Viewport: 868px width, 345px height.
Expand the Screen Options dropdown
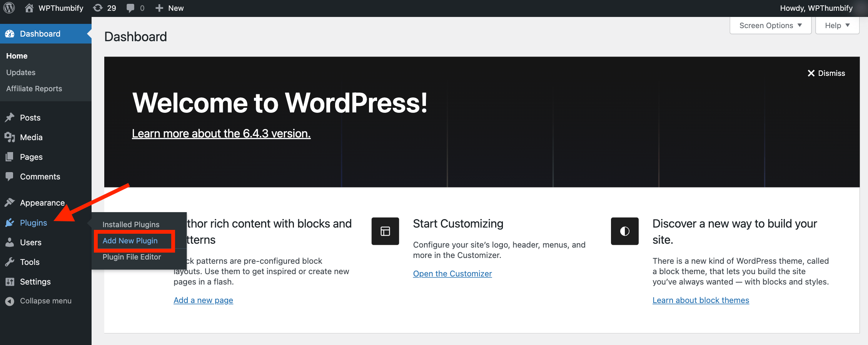(771, 25)
